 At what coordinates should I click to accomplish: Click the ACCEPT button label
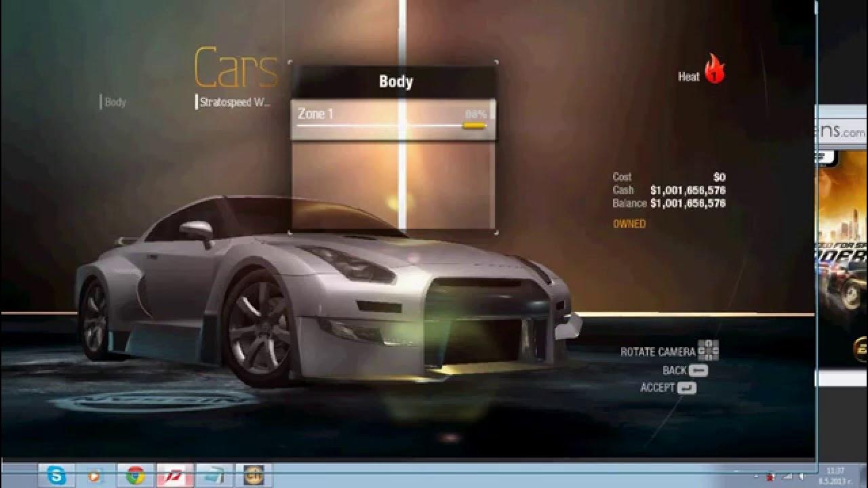(658, 388)
